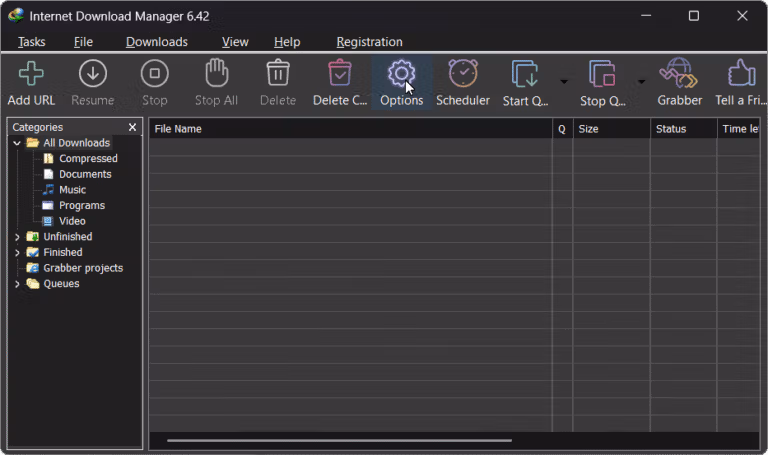Screen dimensions: 768x455
Task: Open the File menu
Action: point(83,42)
